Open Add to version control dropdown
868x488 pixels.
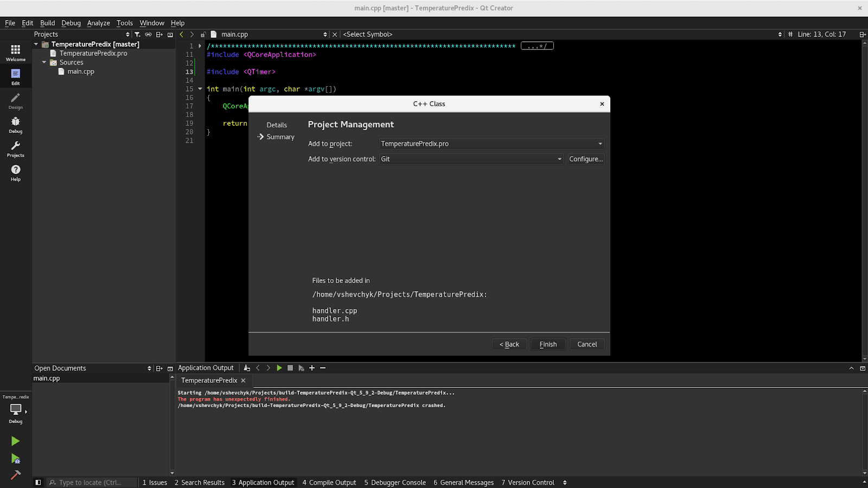(x=471, y=159)
